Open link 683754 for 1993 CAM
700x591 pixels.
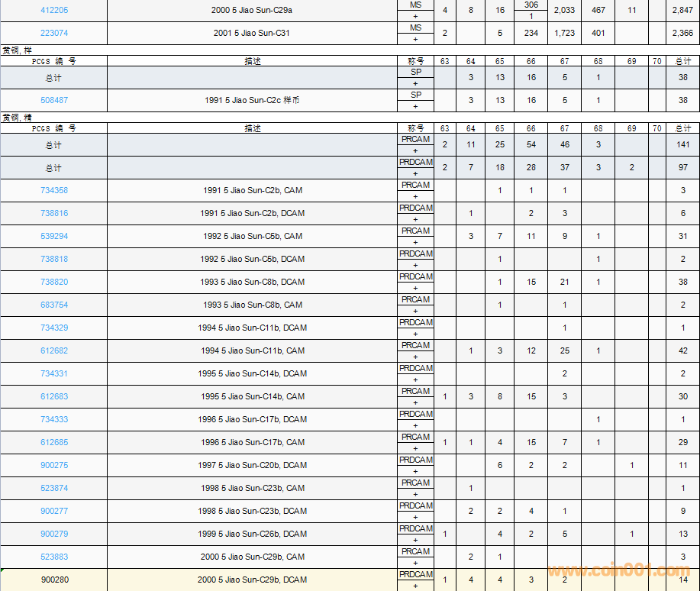pyautogui.click(x=53, y=305)
